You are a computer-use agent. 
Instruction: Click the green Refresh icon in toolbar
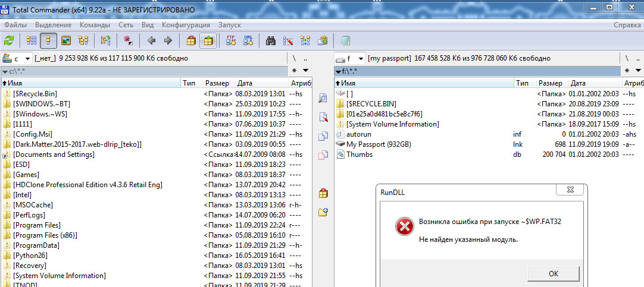(x=9, y=41)
